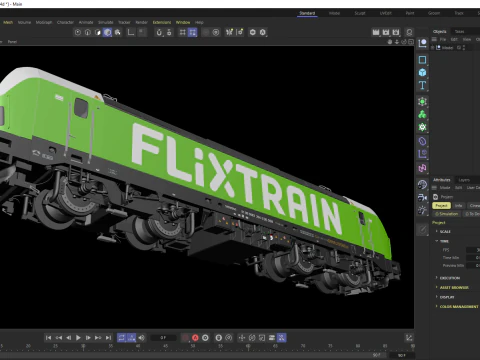The width and height of the screenshot is (480, 360).
Task: Open the green volume builder icon
Action: (422, 127)
